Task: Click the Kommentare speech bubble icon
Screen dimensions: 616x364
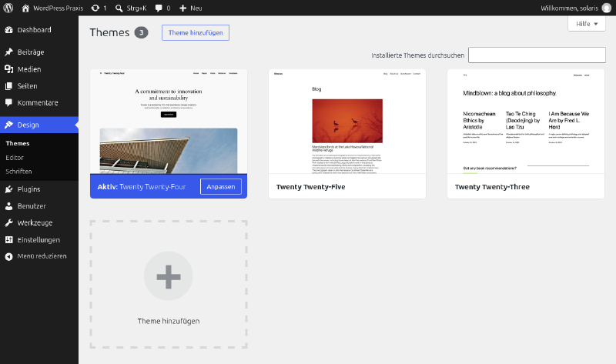Action: click(x=8, y=102)
